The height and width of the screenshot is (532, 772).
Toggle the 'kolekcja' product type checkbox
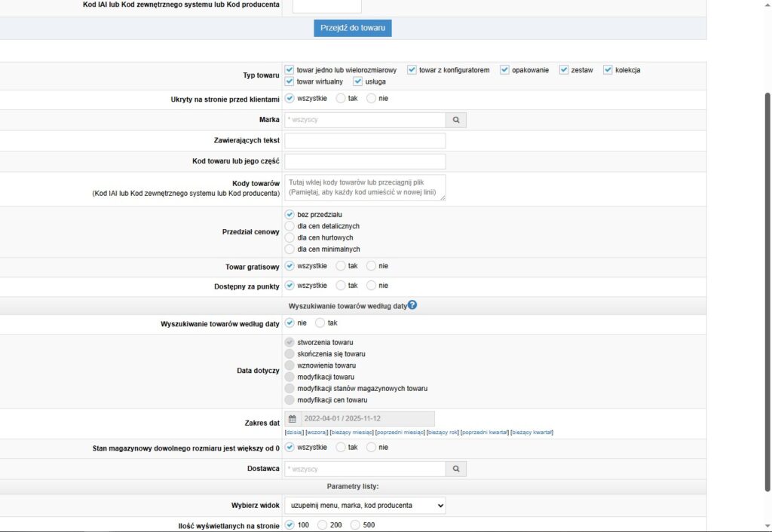(x=608, y=70)
